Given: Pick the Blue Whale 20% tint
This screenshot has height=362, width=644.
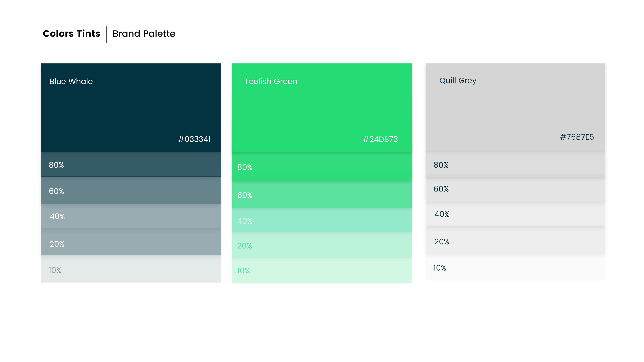Looking at the screenshot, I should tap(130, 242).
